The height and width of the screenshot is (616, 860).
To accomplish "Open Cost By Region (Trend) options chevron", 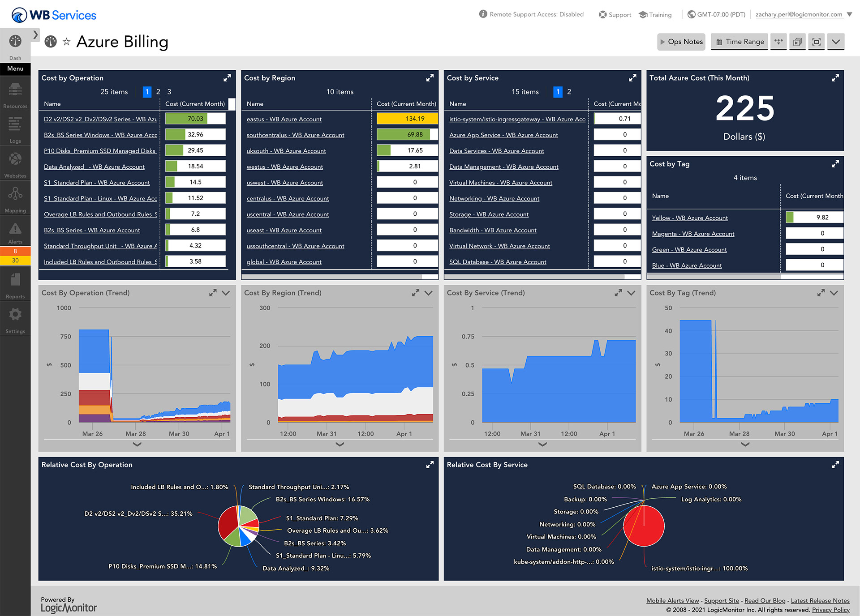I will point(429,293).
